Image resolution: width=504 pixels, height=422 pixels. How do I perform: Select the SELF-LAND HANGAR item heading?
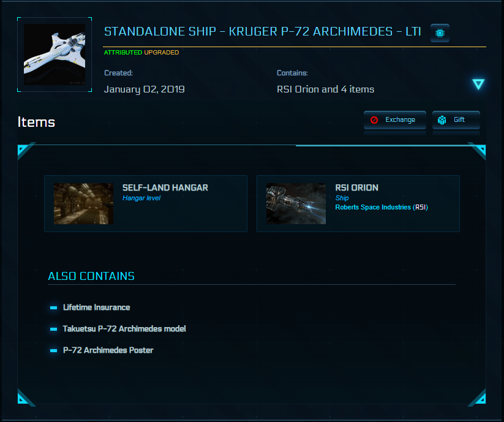point(165,188)
